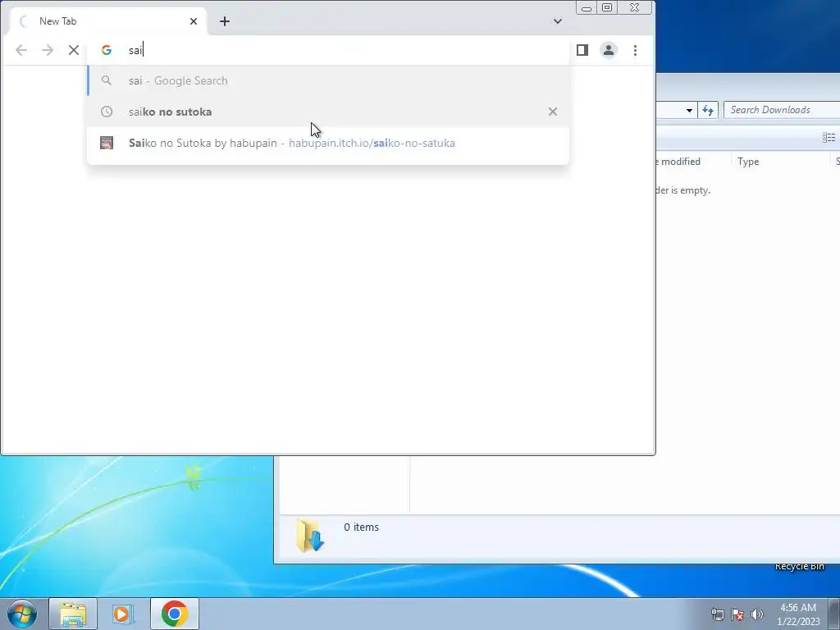Minimize the Chrome window
The image size is (840, 630).
(586, 7)
